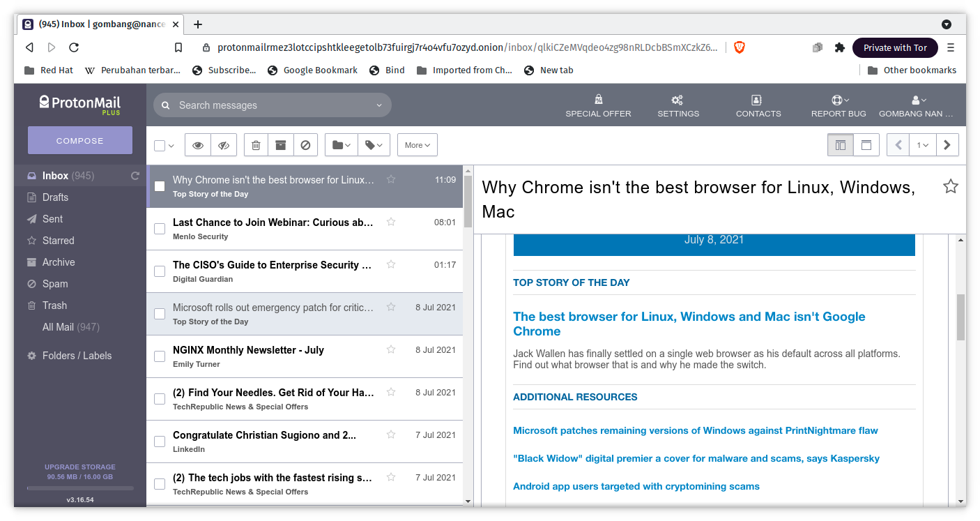Open Report Bug dropdown
The image size is (980, 521).
pos(839,106)
